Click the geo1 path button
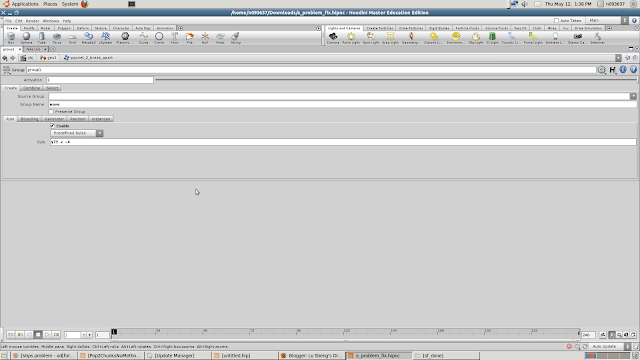 click(49, 58)
